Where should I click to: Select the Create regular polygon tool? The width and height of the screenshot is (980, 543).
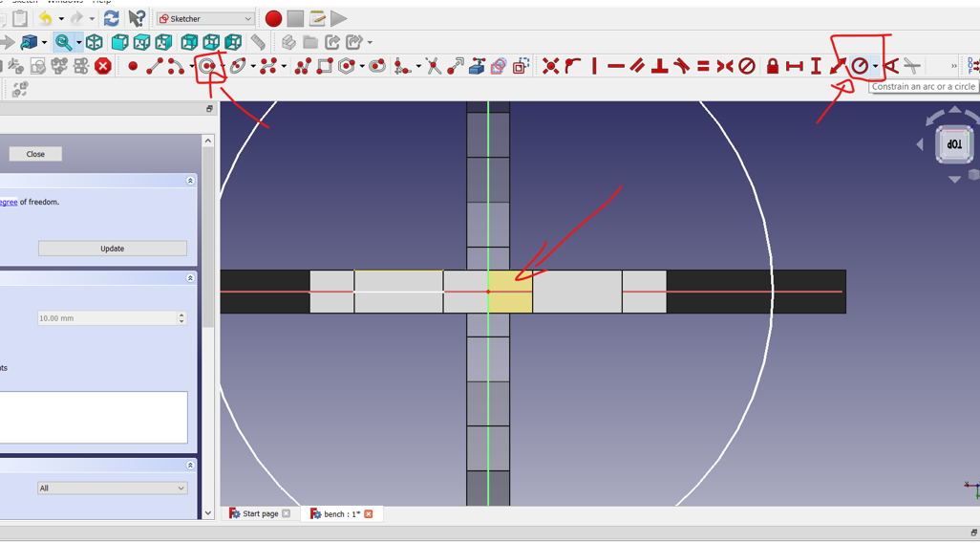pos(347,66)
